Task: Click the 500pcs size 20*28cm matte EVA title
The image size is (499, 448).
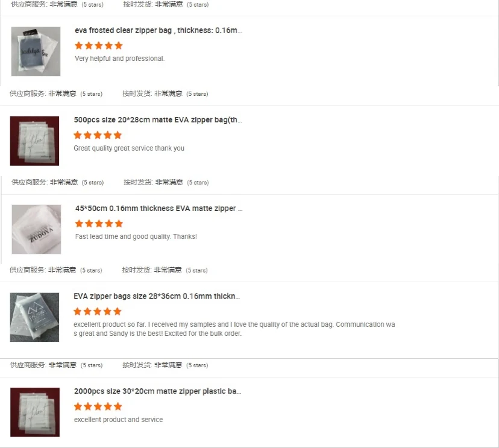Action: (x=158, y=120)
